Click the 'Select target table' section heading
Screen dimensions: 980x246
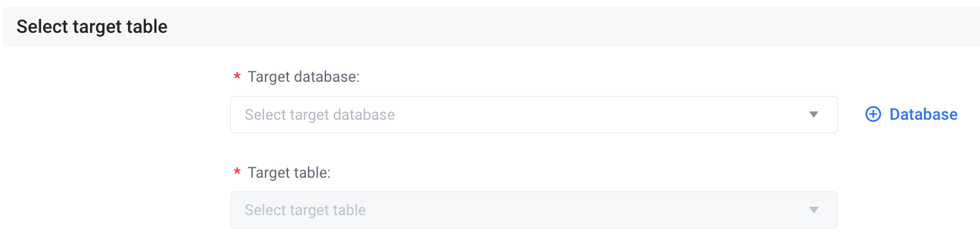coord(92,26)
